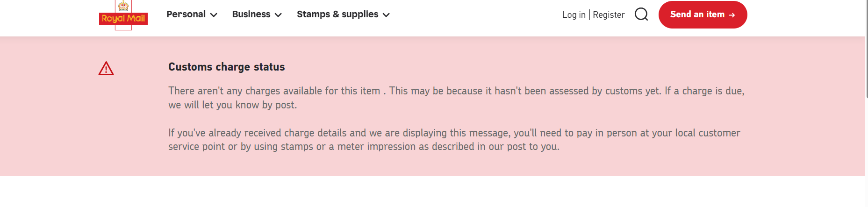Open search with the magnifier icon
This screenshot has width=868, height=207.
tap(641, 14)
